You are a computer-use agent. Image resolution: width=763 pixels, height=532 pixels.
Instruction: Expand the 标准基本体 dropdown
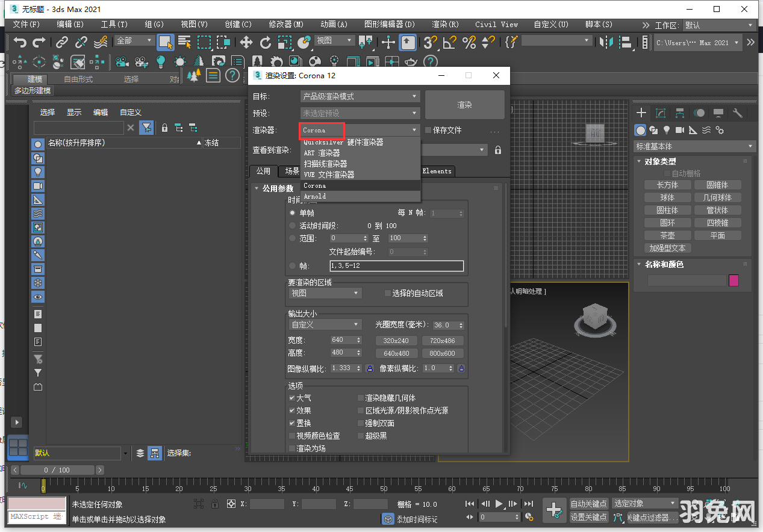(694, 146)
